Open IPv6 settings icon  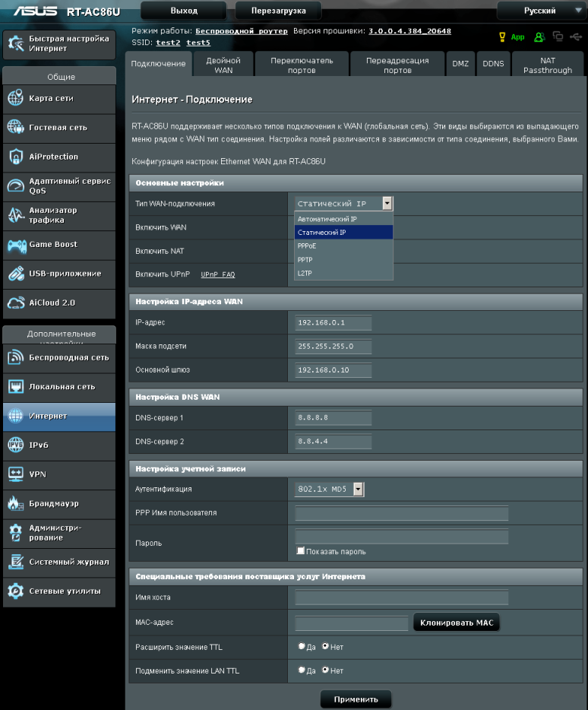click(x=15, y=445)
